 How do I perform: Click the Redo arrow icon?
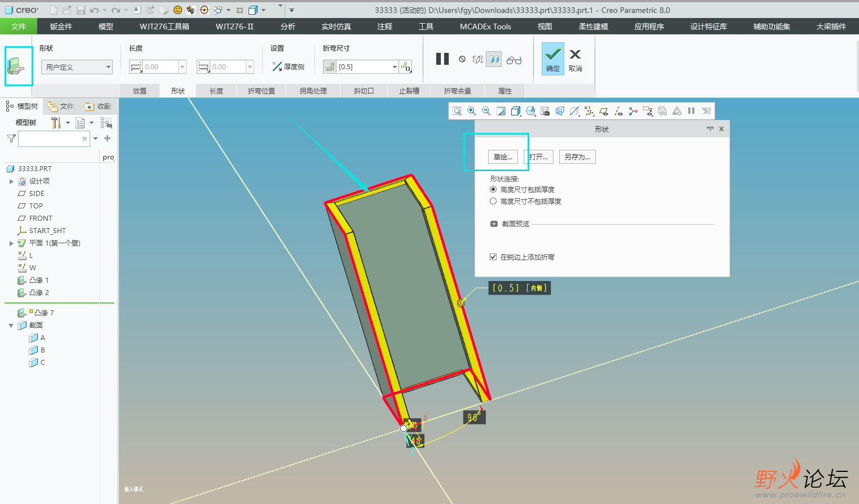[x=116, y=10]
